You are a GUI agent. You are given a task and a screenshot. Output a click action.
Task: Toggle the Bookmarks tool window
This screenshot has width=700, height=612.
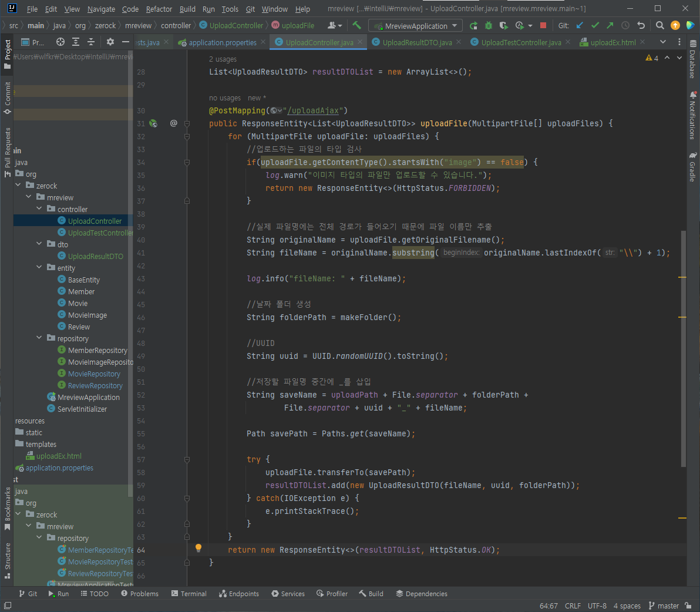tap(7, 509)
